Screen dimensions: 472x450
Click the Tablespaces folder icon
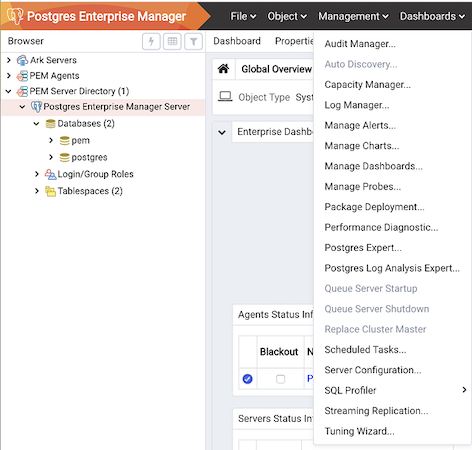[50, 191]
